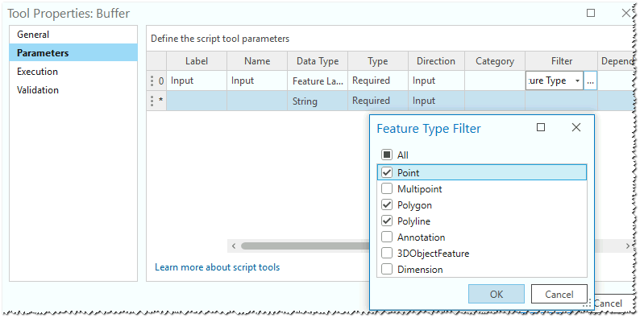
Task: Toggle the All checkbox
Action: click(x=387, y=155)
